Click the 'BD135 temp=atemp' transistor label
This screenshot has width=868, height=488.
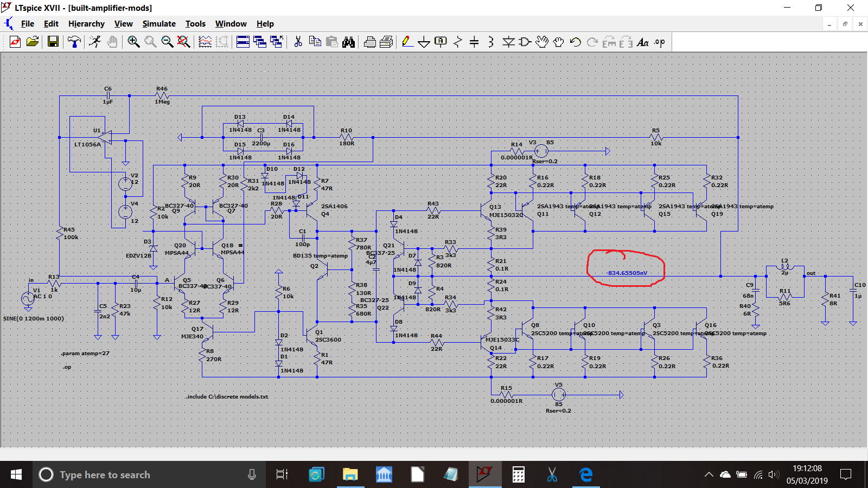320,256
